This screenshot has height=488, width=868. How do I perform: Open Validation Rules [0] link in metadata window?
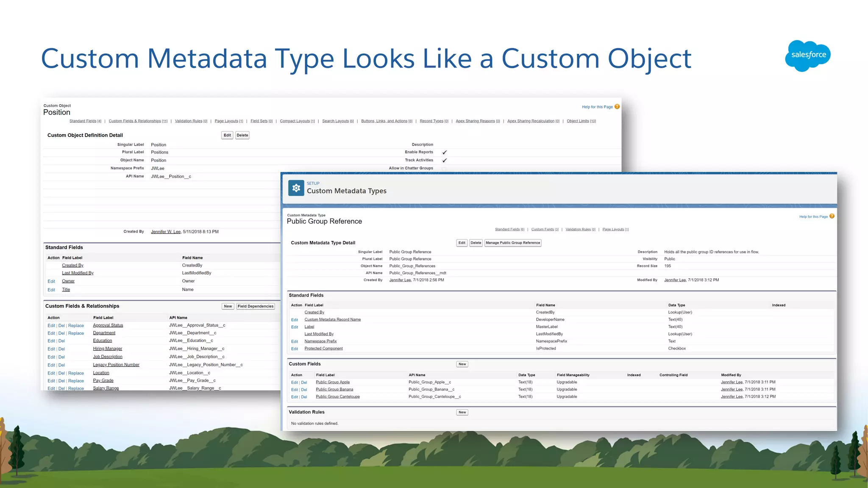pos(580,230)
